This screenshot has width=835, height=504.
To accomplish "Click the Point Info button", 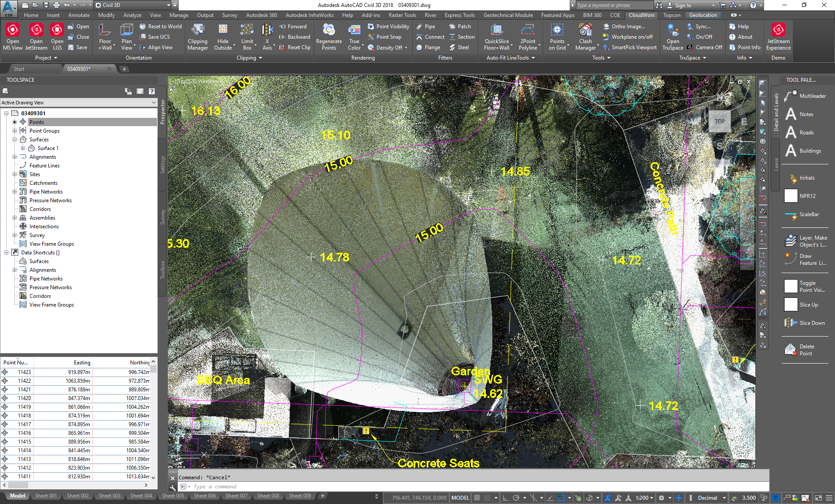I will pyautogui.click(x=745, y=47).
